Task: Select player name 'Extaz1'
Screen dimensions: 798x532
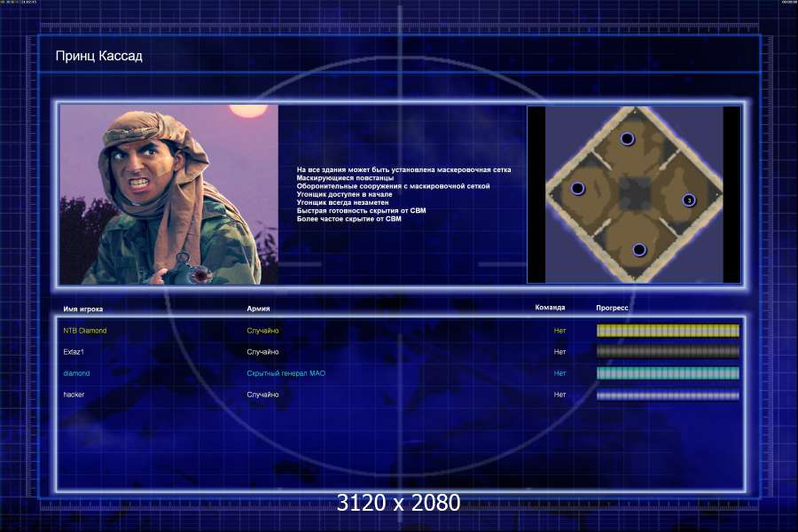Action: click(74, 352)
